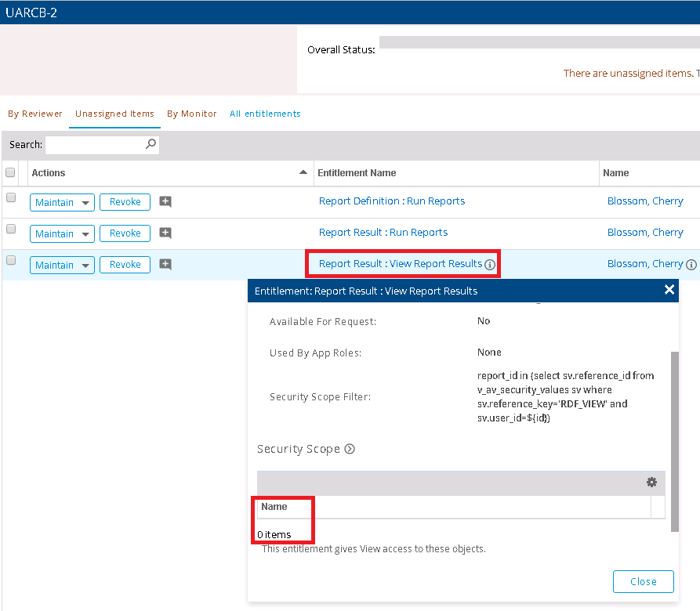Screen dimensions: 700x611
Task: Check the Report Result Run Reports checkbox
Action: (x=11, y=229)
